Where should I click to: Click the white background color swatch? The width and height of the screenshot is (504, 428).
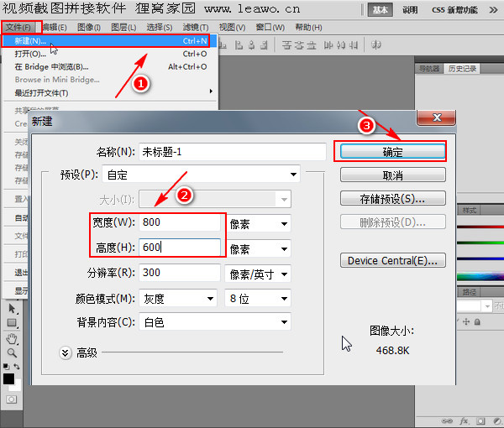click(18, 385)
